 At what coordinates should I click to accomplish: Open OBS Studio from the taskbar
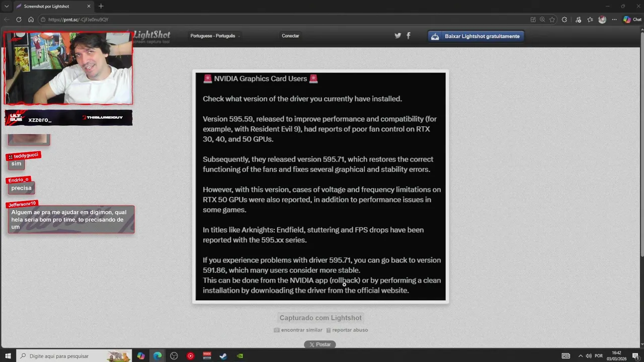coord(174,356)
